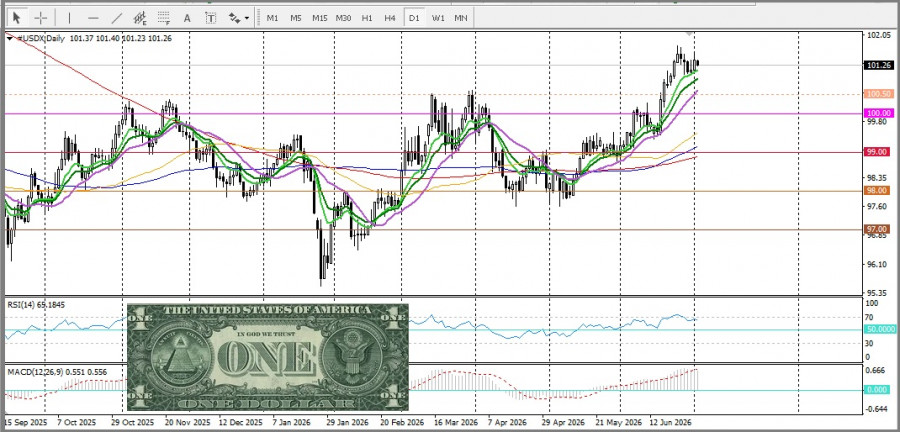The width and height of the screenshot is (900, 432).
Task: Switch to M1 timeframe
Action: pos(272,18)
